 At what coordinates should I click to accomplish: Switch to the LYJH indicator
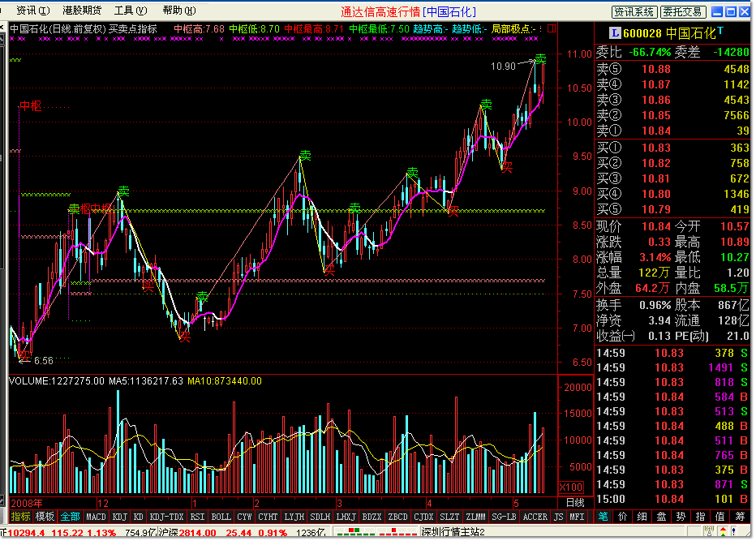click(294, 517)
